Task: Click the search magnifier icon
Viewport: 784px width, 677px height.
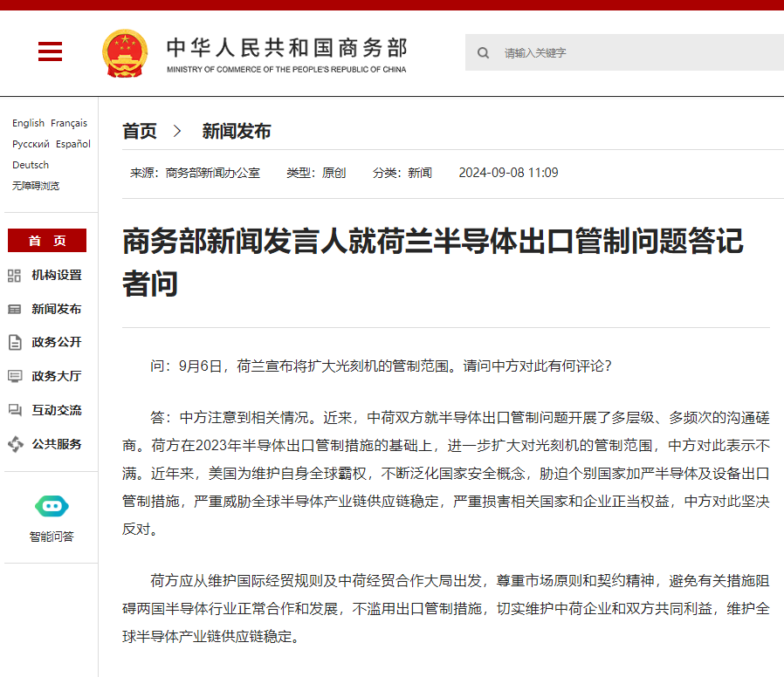Action: pos(483,52)
